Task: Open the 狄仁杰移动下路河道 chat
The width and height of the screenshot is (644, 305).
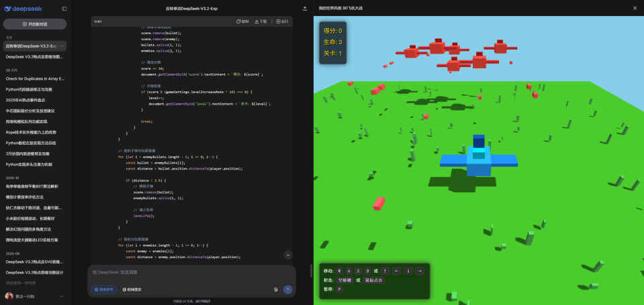Action: 35,208
